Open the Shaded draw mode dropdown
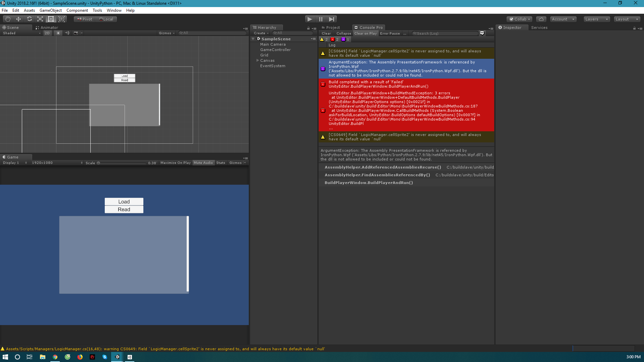This screenshot has height=362, width=644. tap(20, 33)
